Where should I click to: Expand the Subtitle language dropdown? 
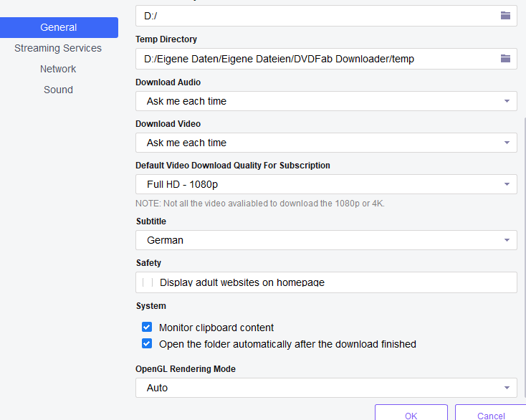pos(326,240)
